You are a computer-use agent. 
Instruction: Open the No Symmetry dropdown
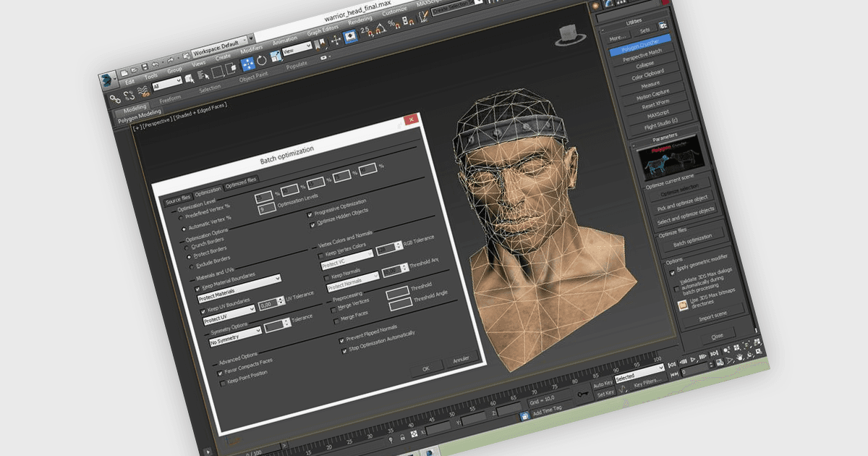click(236, 336)
